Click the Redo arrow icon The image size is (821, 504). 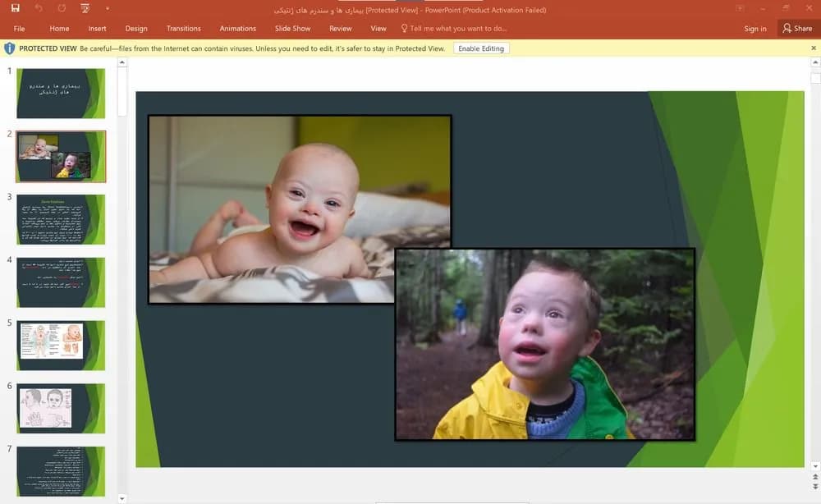62,8
